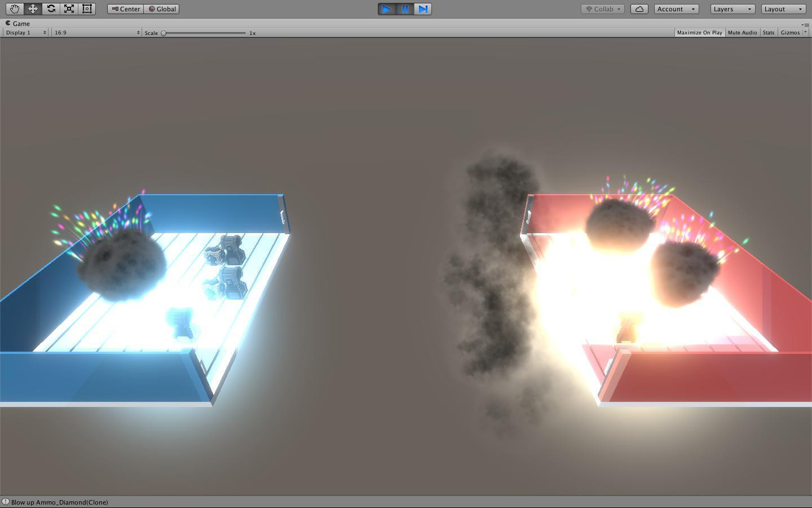Viewport: 812px width, 508px height.
Task: Select the Move tool
Action: click(x=33, y=9)
